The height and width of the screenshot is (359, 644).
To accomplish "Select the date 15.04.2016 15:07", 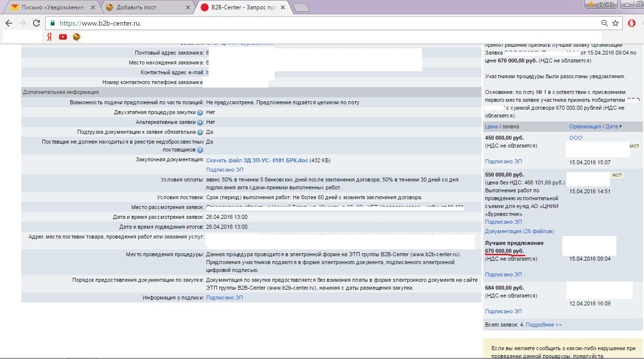I will [x=589, y=162].
